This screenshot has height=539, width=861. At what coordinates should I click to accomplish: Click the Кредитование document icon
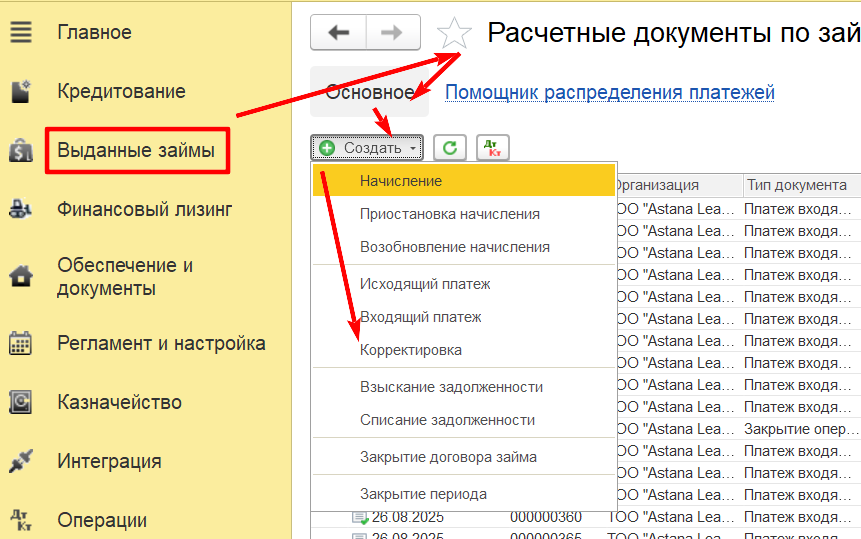[21, 91]
